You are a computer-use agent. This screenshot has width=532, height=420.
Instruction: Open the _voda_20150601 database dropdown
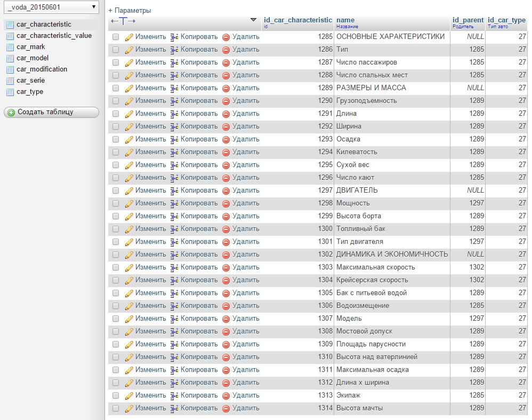51,7
